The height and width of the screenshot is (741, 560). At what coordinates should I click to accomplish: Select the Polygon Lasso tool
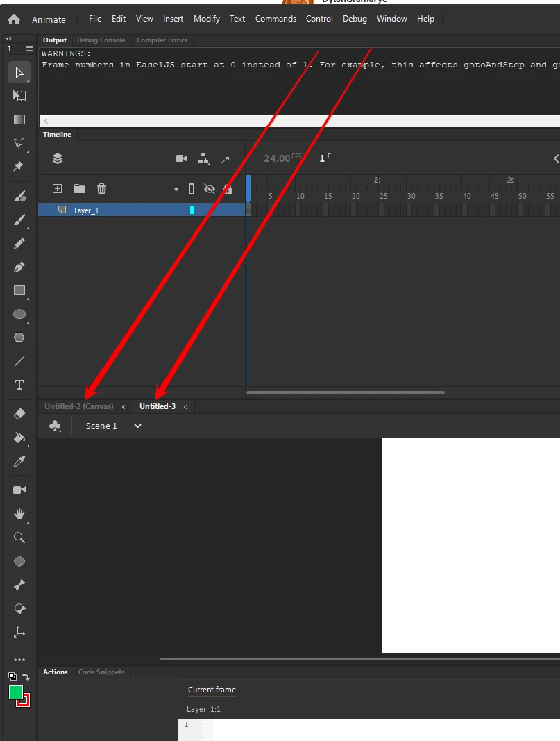click(19, 143)
